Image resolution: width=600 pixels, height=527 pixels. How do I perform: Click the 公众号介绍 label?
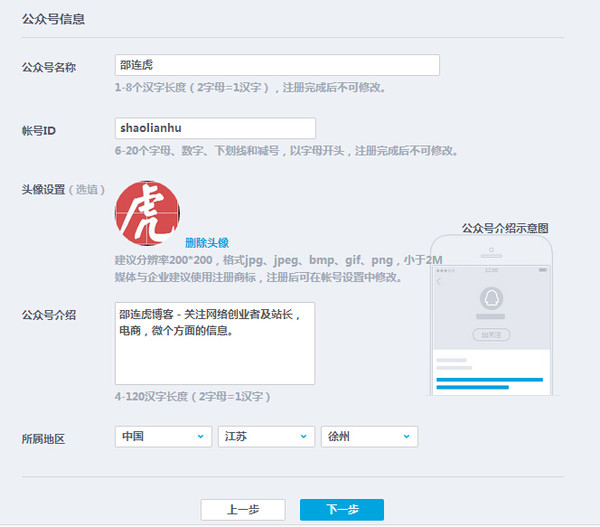pyautogui.click(x=49, y=315)
